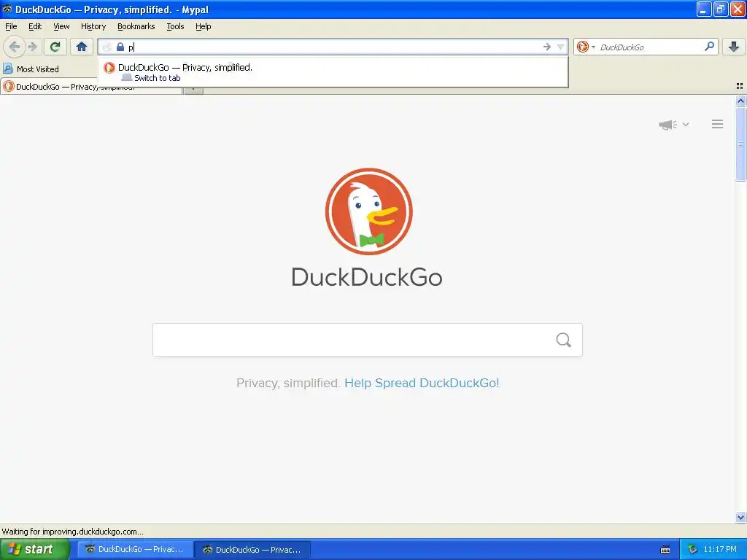Switch to second DuckDuckGo taskbar window

(x=252, y=550)
